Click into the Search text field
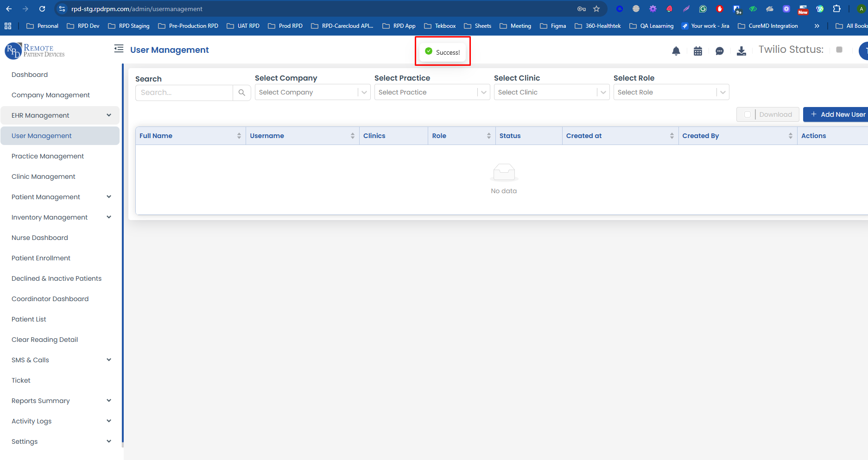Screen dimensions: 868x460 [x=184, y=93]
